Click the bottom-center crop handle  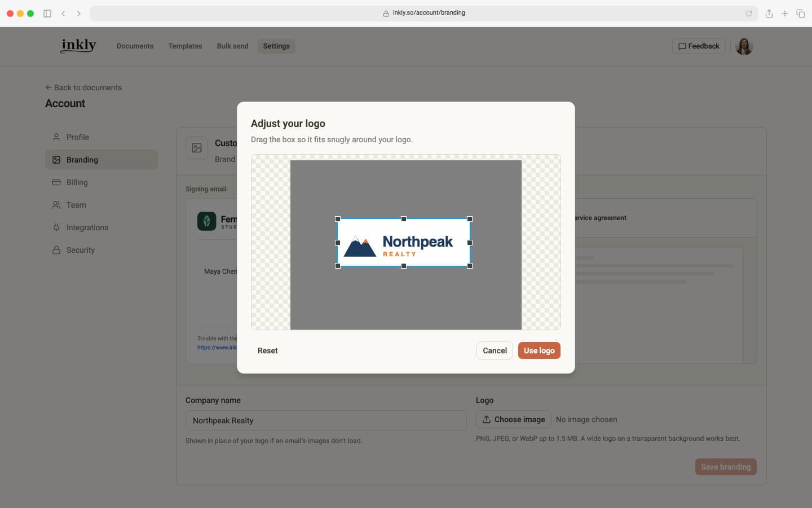[404, 266]
